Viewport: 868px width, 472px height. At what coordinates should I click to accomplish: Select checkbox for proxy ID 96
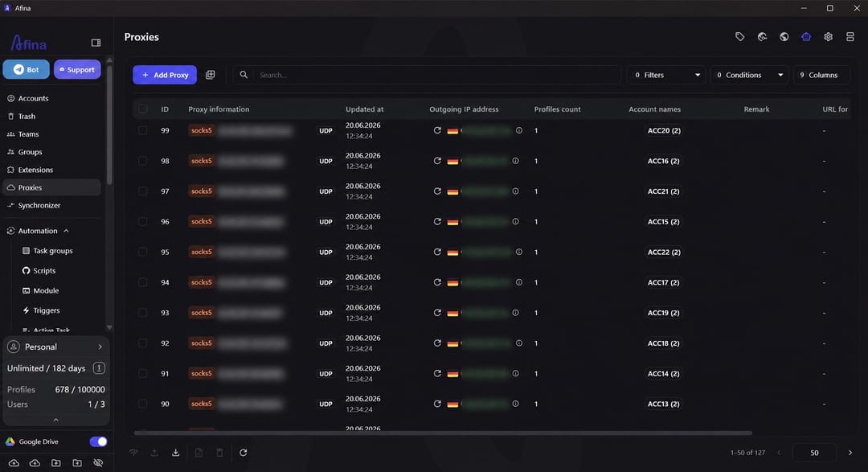pos(143,222)
